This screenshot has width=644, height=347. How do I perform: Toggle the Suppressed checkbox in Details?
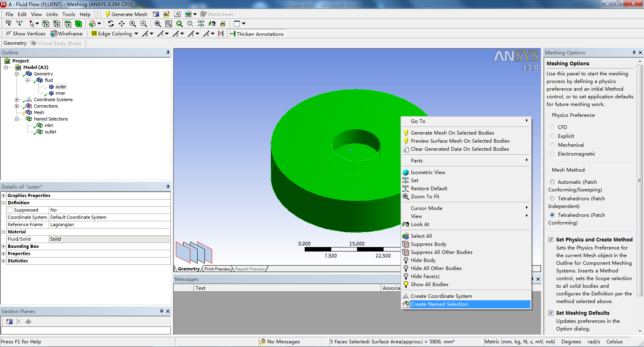[x=10, y=210]
